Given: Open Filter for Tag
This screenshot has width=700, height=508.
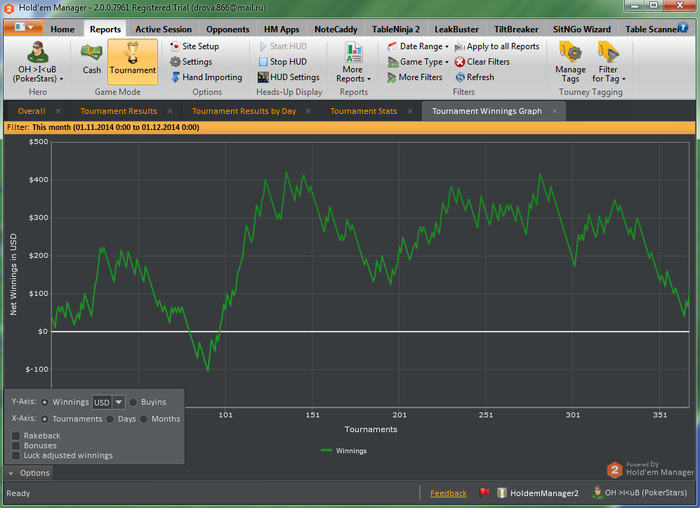Looking at the screenshot, I should (608, 62).
